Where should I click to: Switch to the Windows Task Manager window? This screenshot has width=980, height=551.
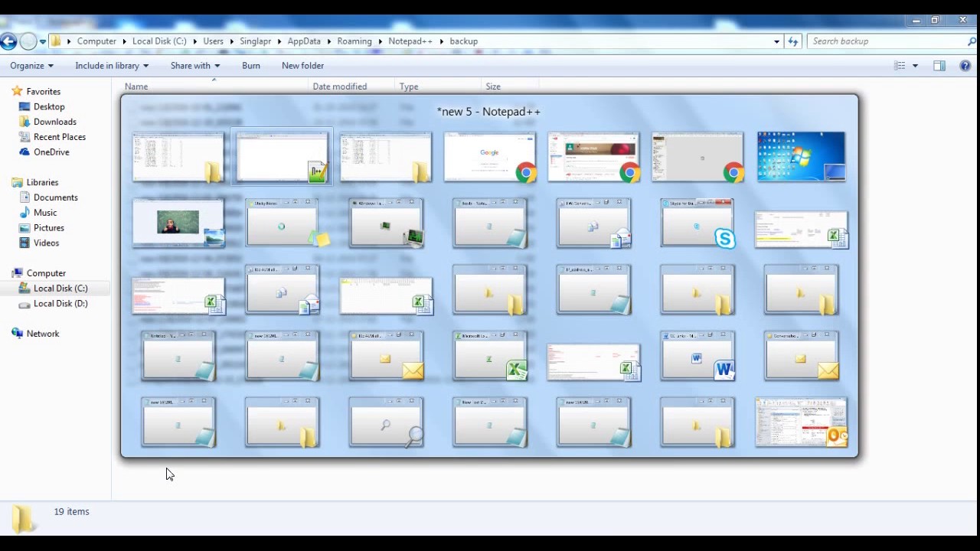[x=386, y=223]
